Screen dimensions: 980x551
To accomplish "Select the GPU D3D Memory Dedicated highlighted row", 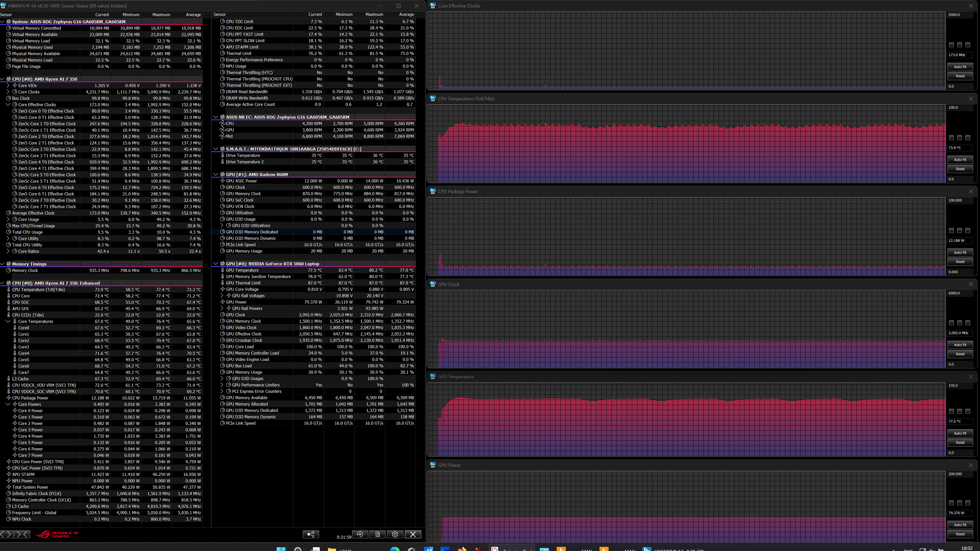I will [252, 232].
